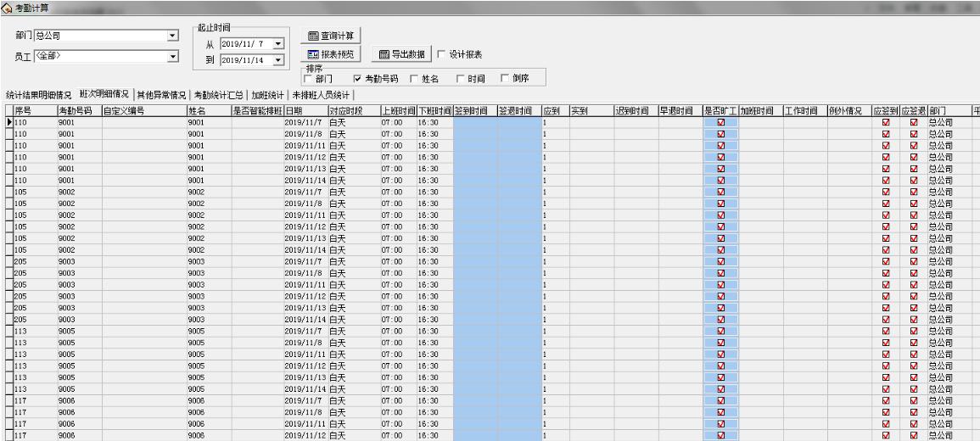Click the 是否旷工 column header
This screenshot has width=980, height=441.
720,110
